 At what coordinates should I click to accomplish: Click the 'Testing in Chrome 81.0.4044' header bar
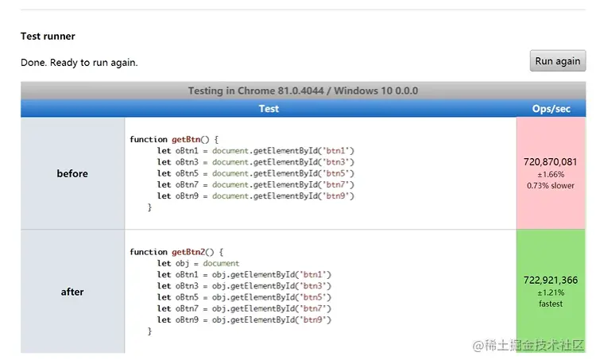303,91
